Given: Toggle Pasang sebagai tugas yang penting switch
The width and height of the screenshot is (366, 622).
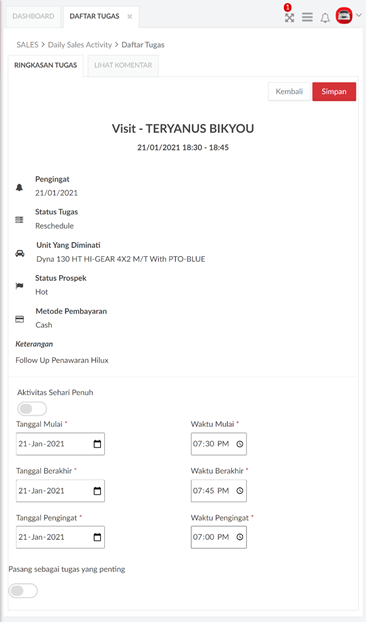Looking at the screenshot, I should coord(23,591).
